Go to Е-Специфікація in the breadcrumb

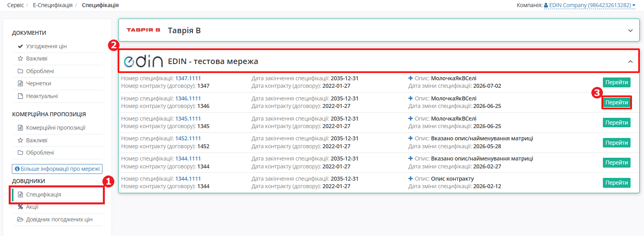[x=53, y=5]
